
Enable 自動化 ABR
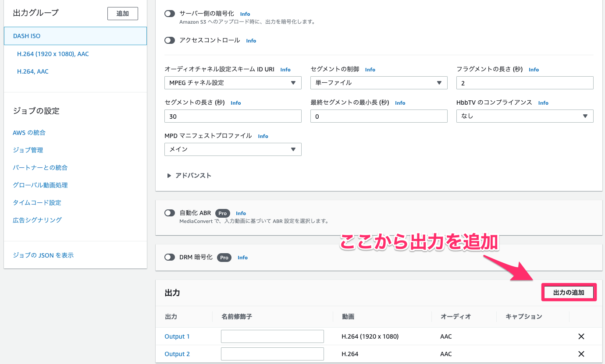tap(170, 213)
